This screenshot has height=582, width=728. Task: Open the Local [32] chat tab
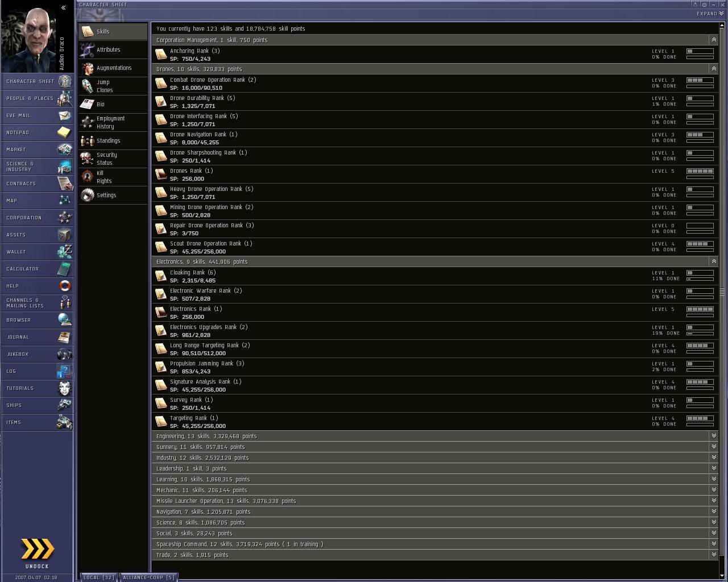pyautogui.click(x=98, y=577)
